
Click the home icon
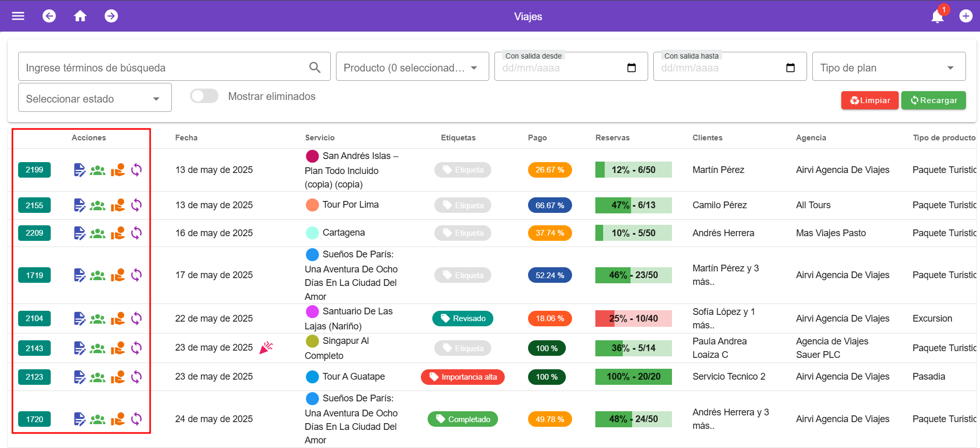[x=80, y=16]
